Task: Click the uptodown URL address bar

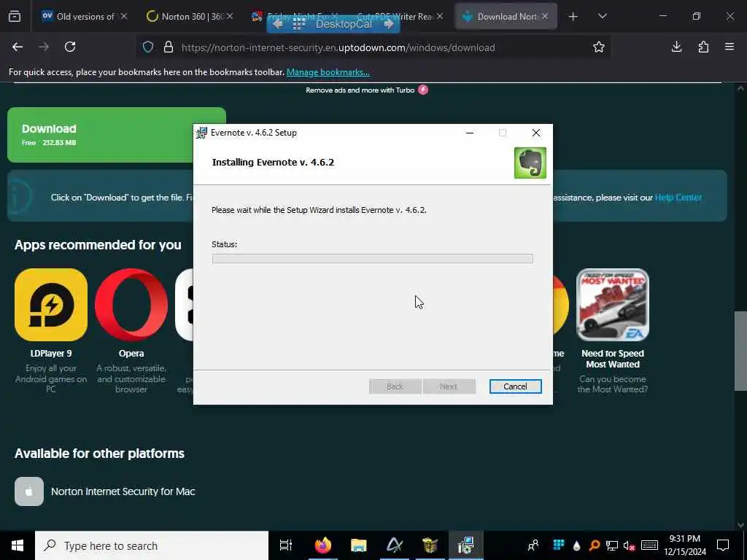Action: click(338, 47)
